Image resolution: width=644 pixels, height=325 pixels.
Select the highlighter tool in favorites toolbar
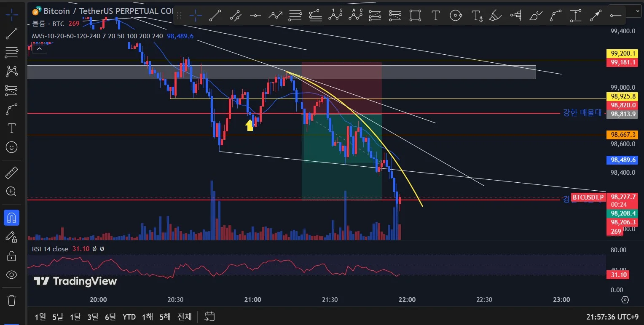[495, 16]
